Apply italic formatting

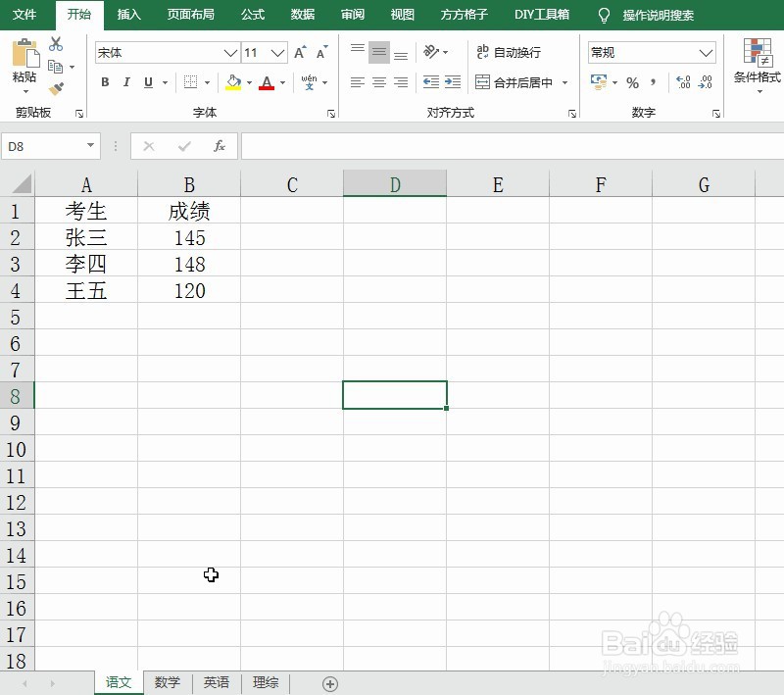(x=126, y=82)
